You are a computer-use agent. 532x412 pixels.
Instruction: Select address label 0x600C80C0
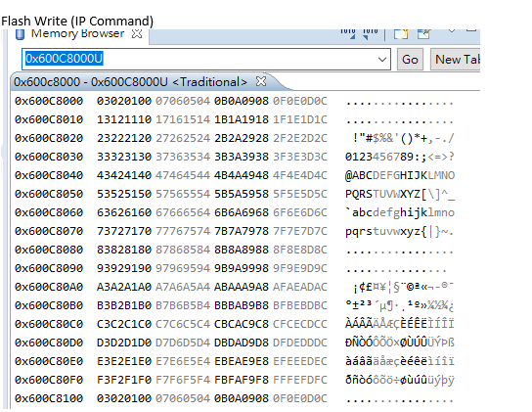(49, 324)
